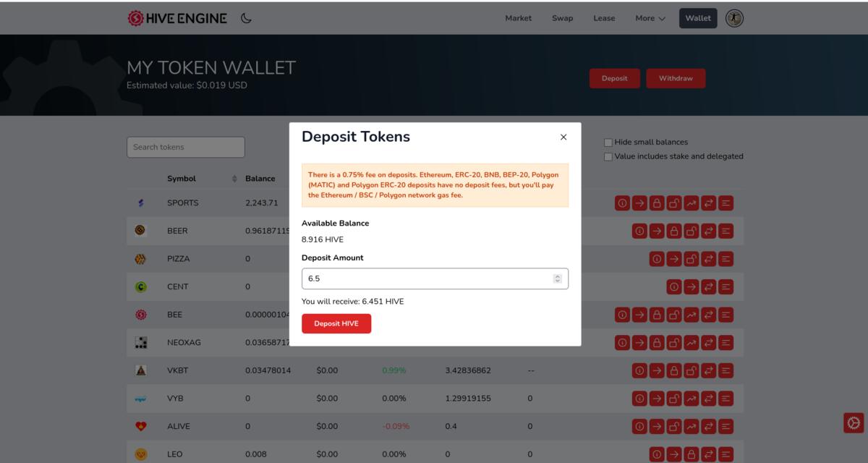Viewport: 868px width, 463px height.
Task: Click the open lock icon for SPORTS
Action: coord(674,203)
